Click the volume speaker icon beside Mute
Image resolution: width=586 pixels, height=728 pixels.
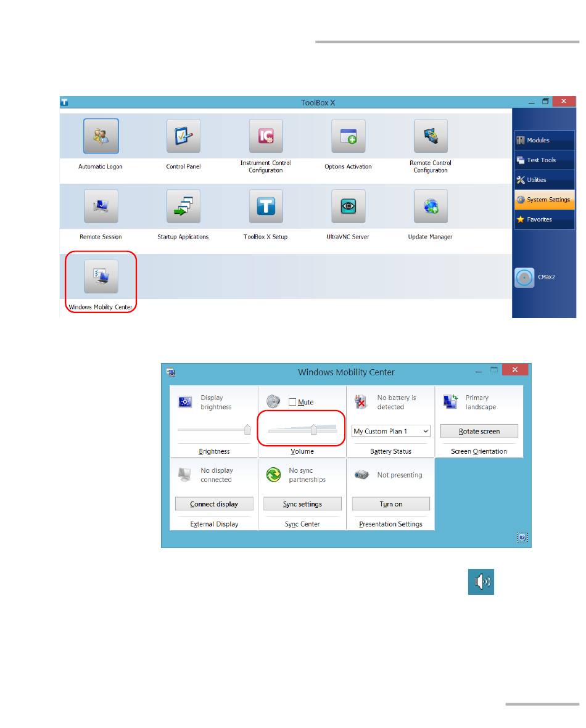[x=273, y=401]
